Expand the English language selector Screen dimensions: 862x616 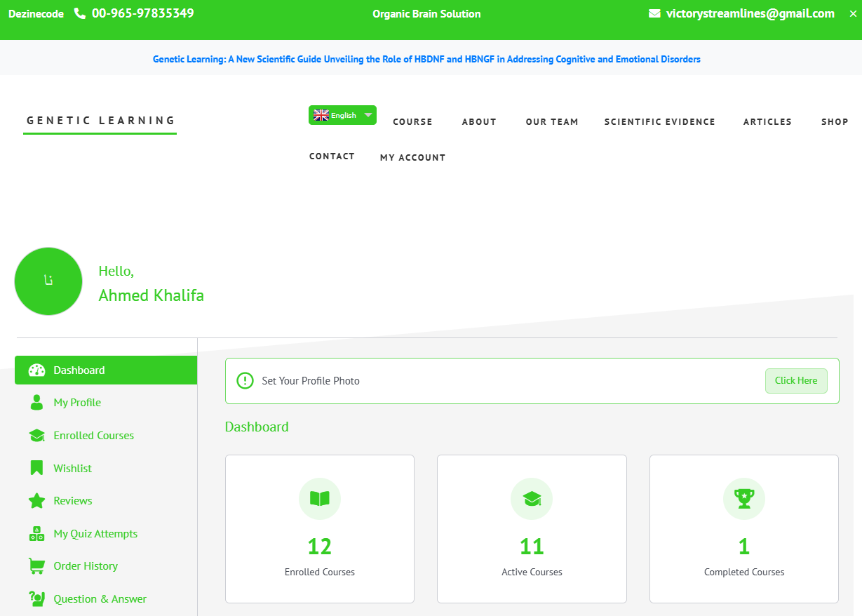(342, 114)
